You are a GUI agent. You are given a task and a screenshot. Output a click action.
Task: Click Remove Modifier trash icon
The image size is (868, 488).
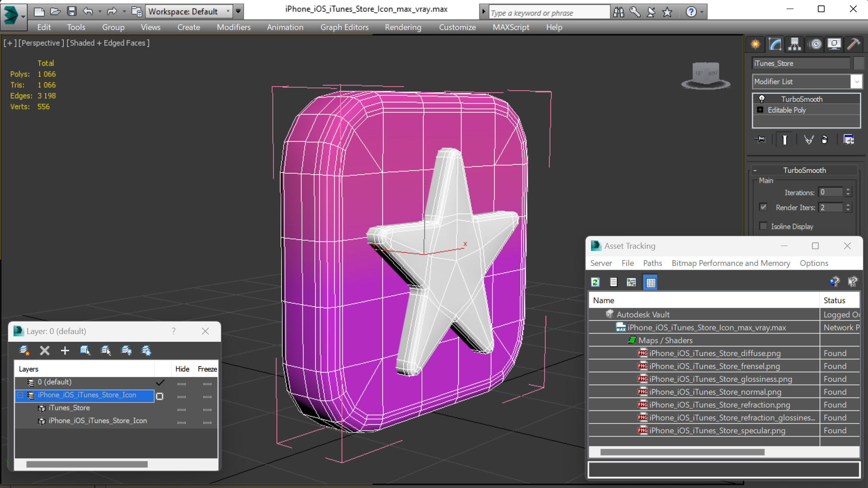pos(825,139)
